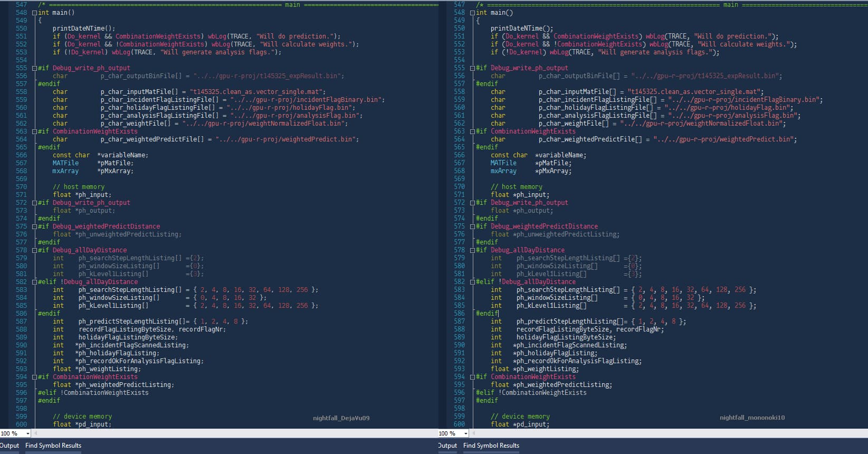Click "Will calculate weights." string, right pane

click(743, 44)
